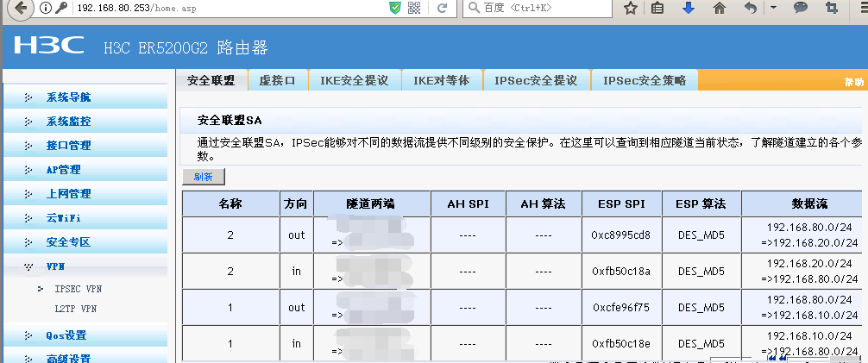Open the chat bubble icon

click(801, 8)
